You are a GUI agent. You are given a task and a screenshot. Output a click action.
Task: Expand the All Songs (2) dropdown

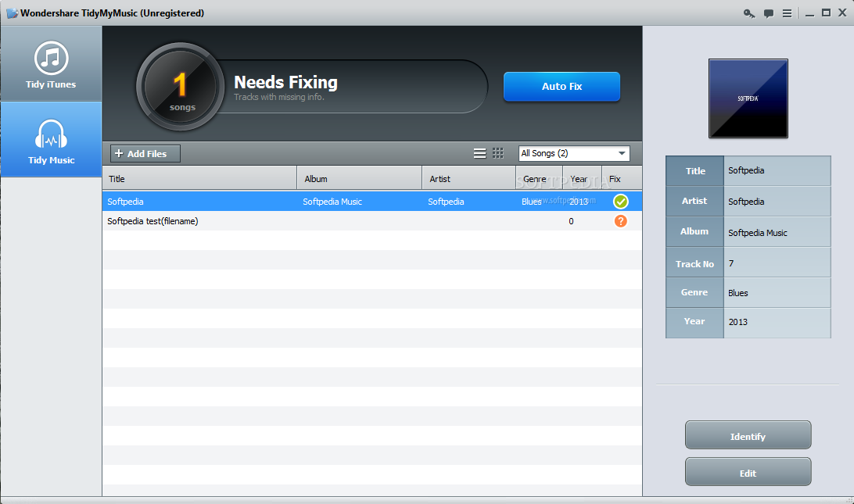click(x=574, y=153)
